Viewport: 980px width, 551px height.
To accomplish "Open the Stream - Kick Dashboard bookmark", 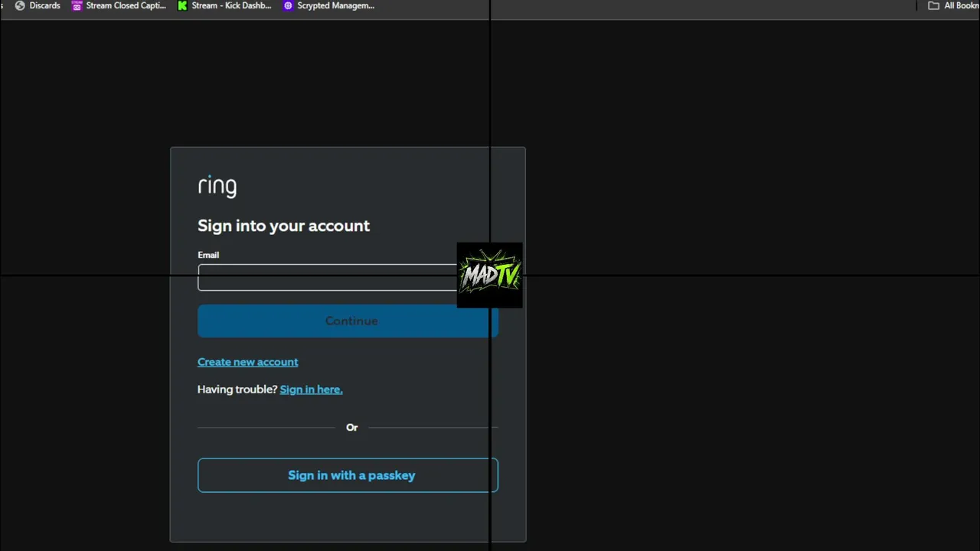I will pyautogui.click(x=224, y=5).
